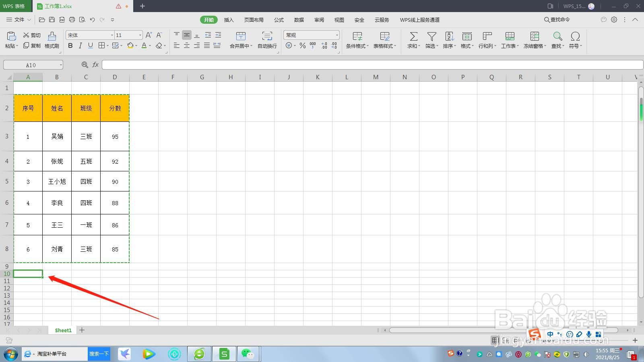Apply percent style

click(303, 46)
